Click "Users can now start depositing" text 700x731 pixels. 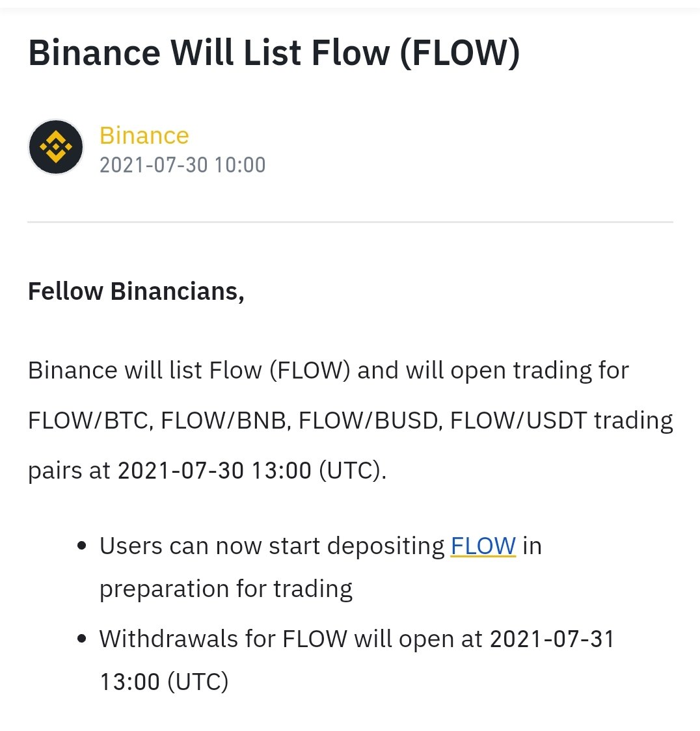273,546
